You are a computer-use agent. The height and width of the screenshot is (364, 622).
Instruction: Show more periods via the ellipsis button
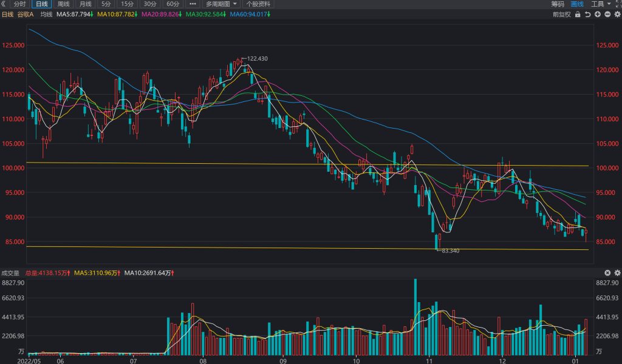coord(193,4)
